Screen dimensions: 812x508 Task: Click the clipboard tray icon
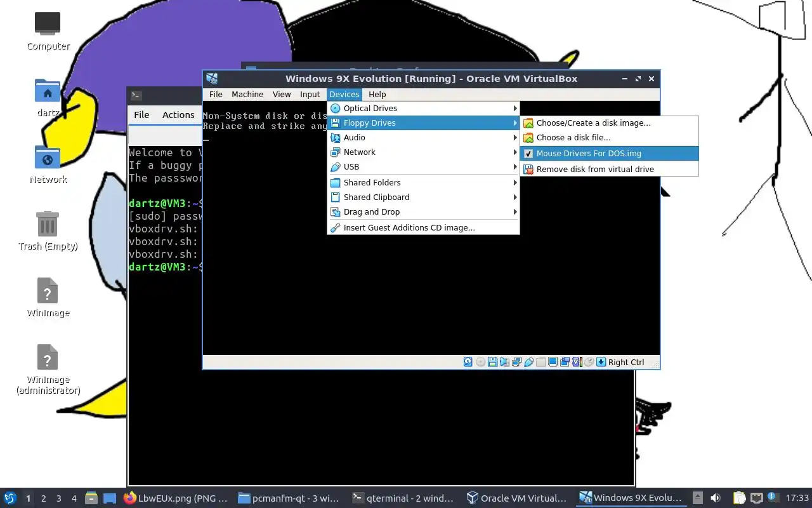click(740, 498)
